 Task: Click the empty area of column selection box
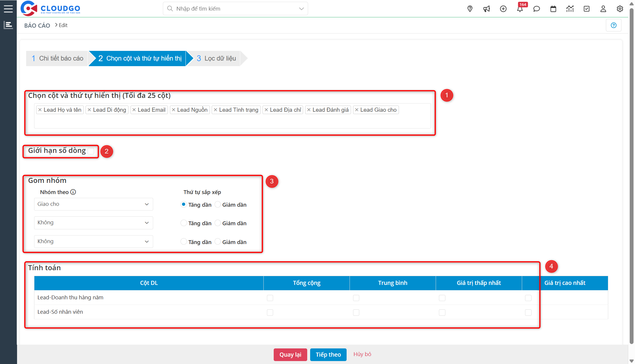point(232,121)
